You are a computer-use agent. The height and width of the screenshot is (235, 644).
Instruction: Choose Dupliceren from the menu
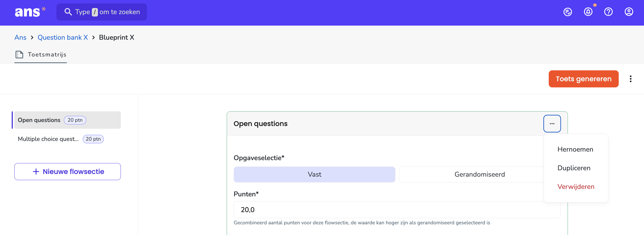click(574, 168)
